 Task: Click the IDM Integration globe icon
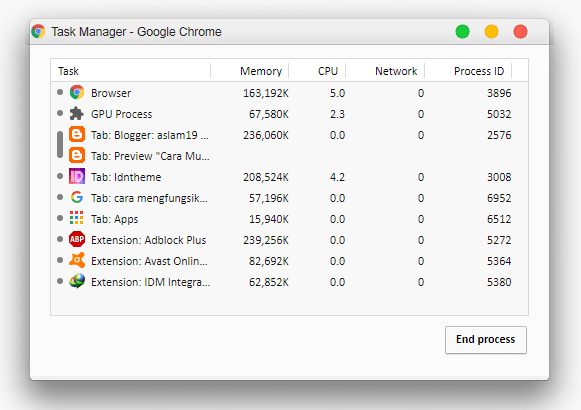pos(77,281)
